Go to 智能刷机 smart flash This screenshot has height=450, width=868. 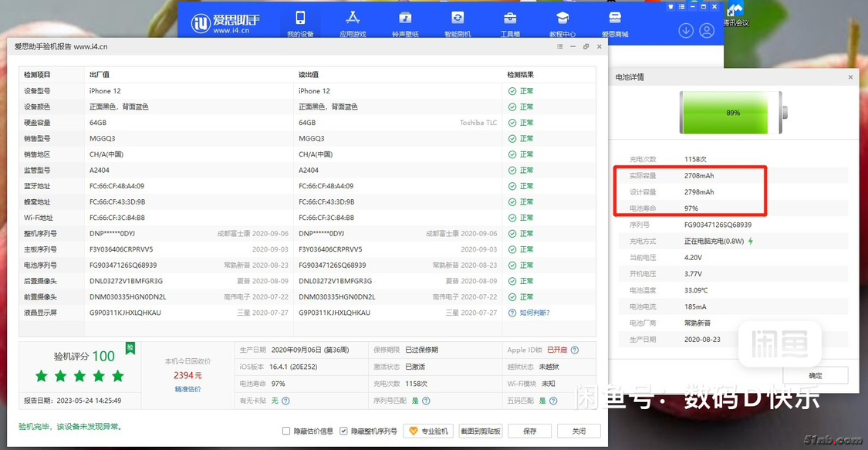(x=458, y=22)
